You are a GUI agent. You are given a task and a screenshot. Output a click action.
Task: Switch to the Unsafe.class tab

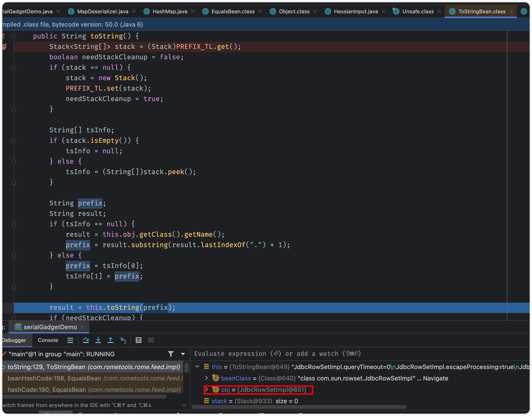point(418,11)
